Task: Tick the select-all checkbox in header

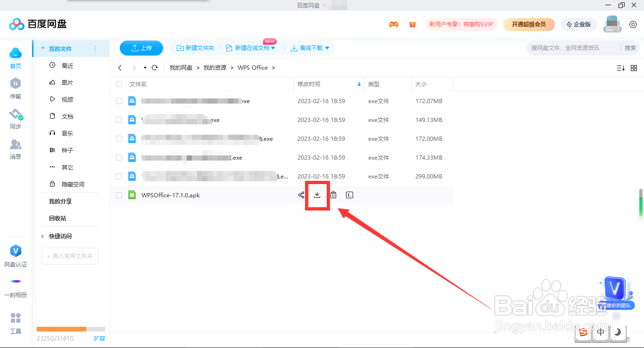Action: [119, 84]
